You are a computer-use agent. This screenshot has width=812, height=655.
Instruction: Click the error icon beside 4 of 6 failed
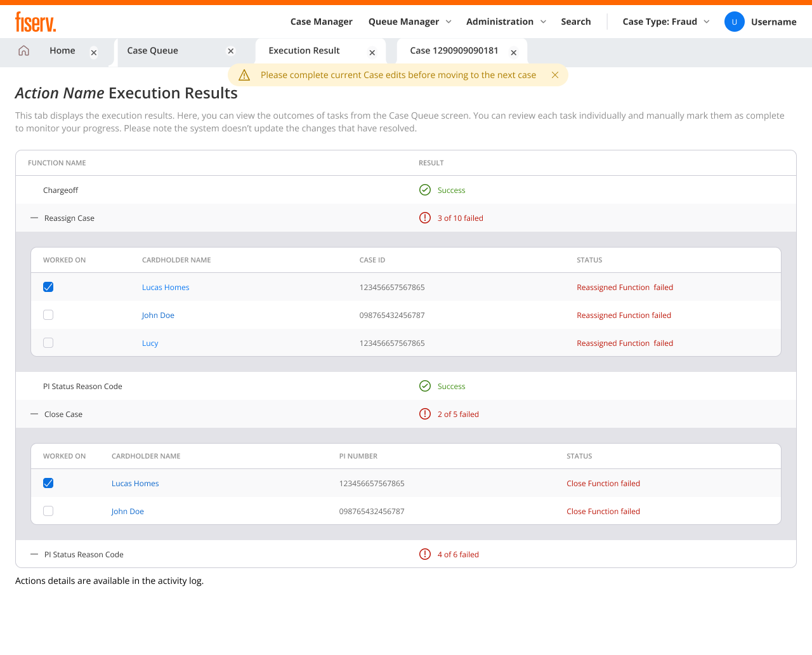click(x=425, y=554)
